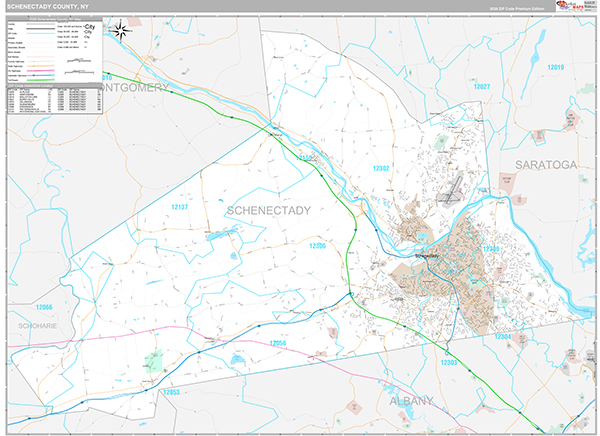
Task: Click ZIP code label 12027
Action: pos(482,87)
